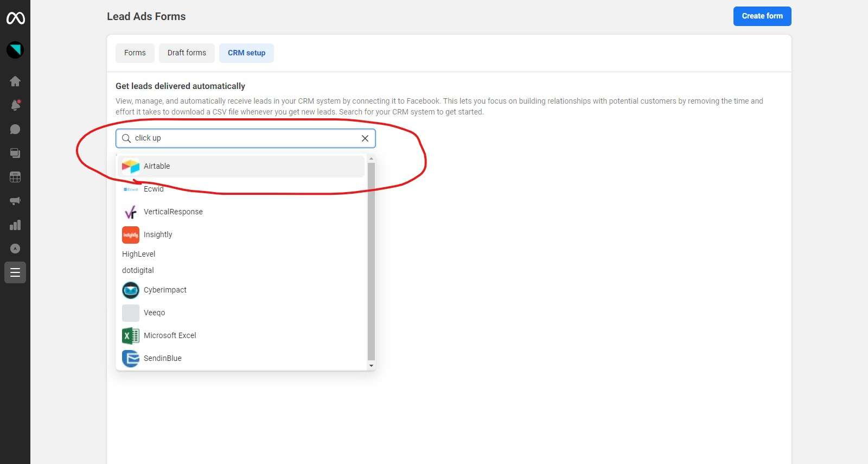Click the Insightly logo icon
868x464 pixels.
click(x=131, y=235)
